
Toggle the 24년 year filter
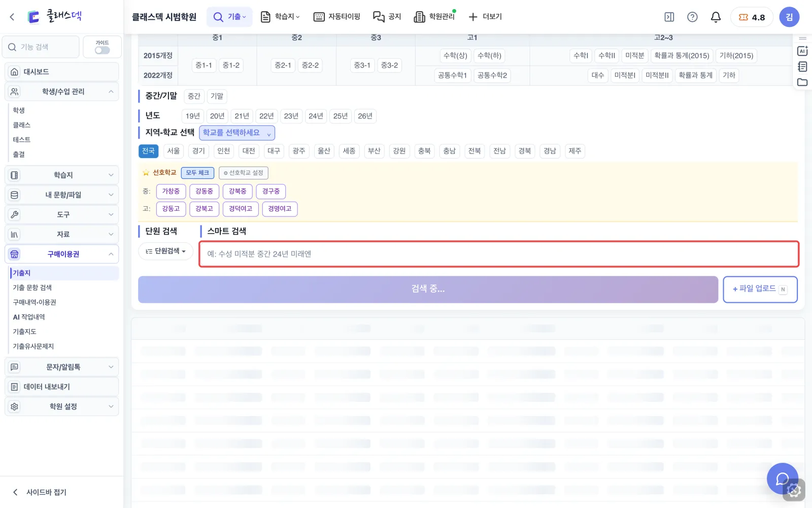click(316, 116)
